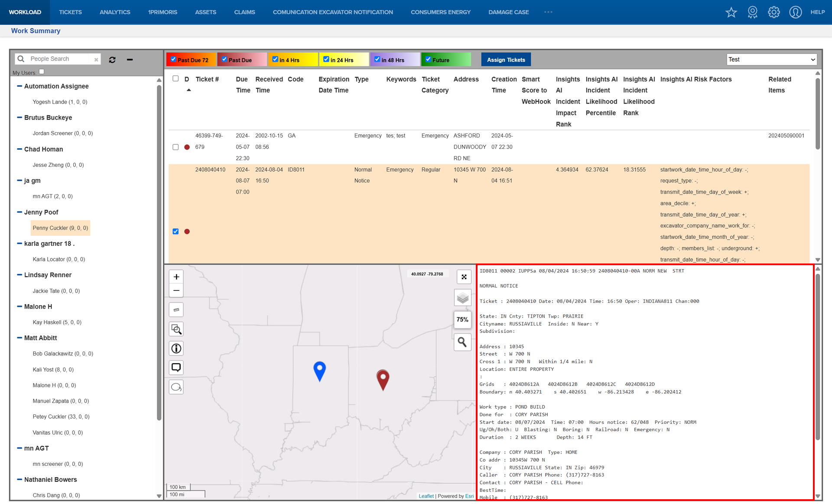Click the Assign Tickets button
This screenshot has height=504, width=832.
[506, 60]
